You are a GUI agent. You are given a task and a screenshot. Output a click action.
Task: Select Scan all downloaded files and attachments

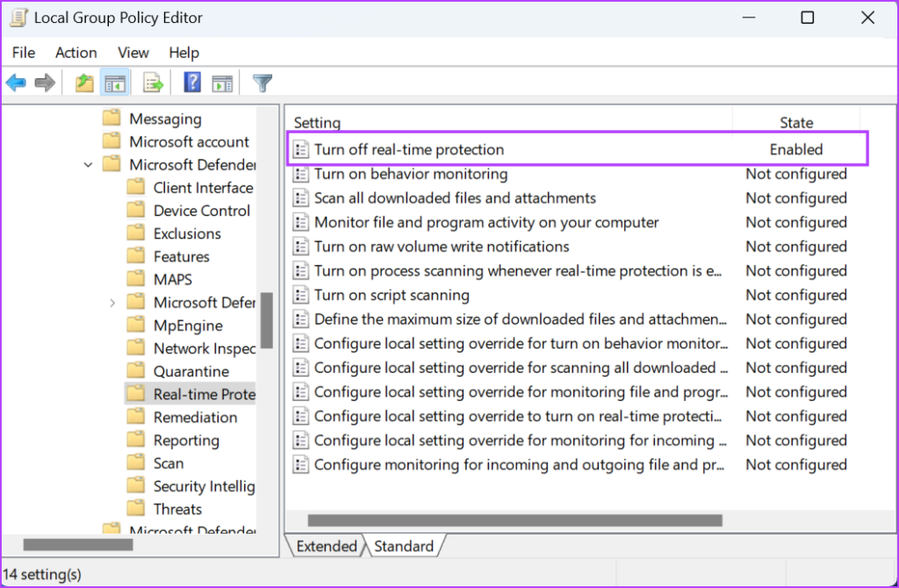455,197
